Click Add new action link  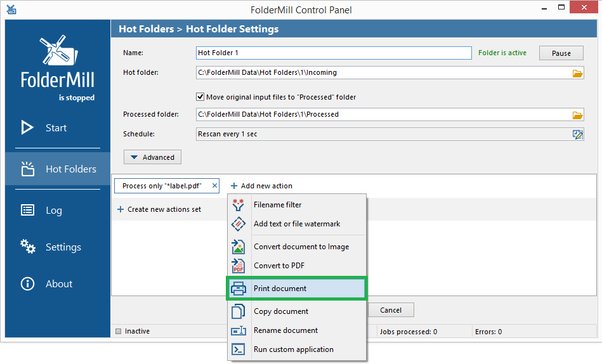pyautogui.click(x=266, y=186)
